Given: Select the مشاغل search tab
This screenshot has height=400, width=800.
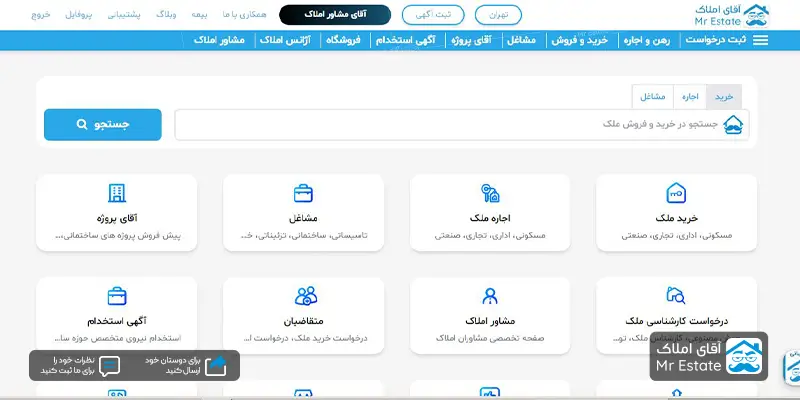Looking at the screenshot, I should click(653, 97).
